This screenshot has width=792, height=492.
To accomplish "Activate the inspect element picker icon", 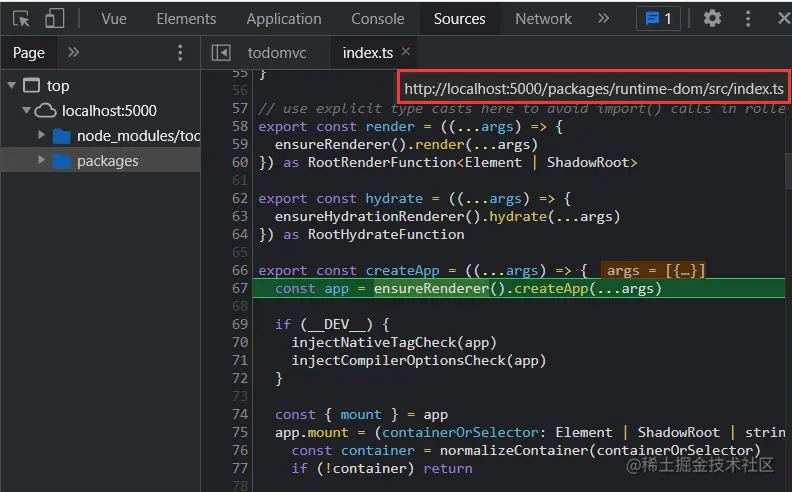I will click(21, 19).
